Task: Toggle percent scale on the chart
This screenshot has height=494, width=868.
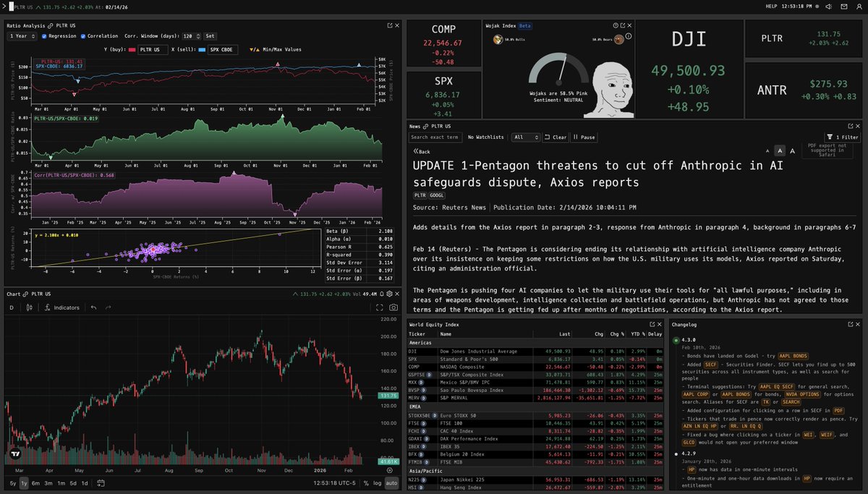Action: pos(366,483)
